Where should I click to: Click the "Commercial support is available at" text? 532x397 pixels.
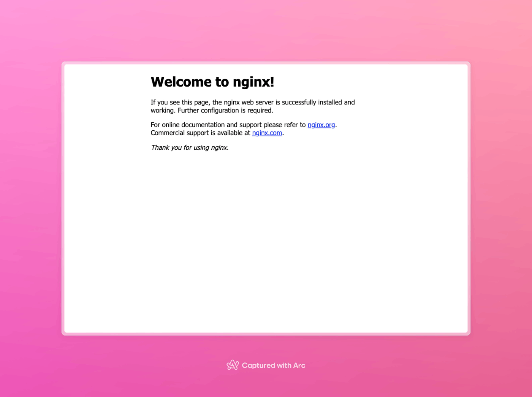[x=201, y=133]
